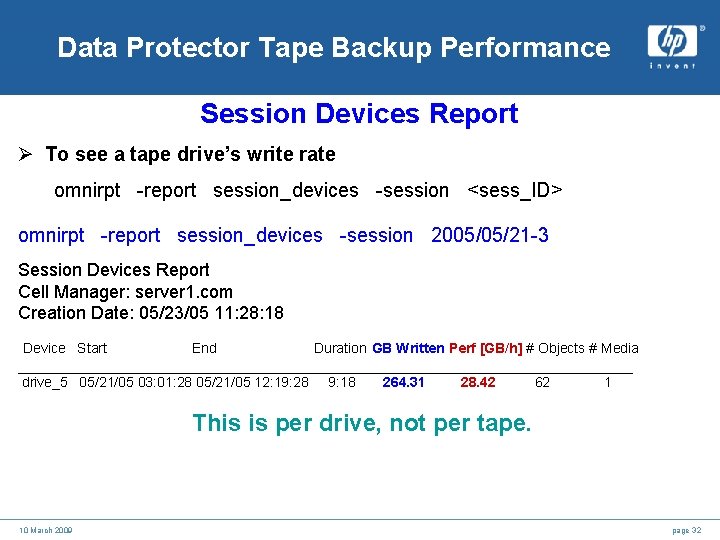Click the 'page 32' footer label
720x540 pixels.
click(686, 530)
